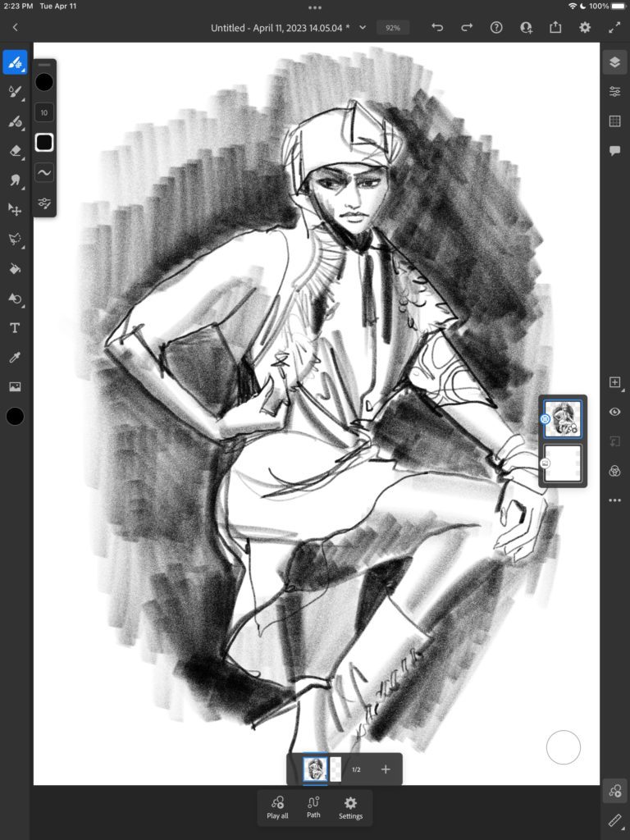This screenshot has height=840, width=630.
Task: Tap the Wi-Fi icon in status bar
Action: point(572,6)
